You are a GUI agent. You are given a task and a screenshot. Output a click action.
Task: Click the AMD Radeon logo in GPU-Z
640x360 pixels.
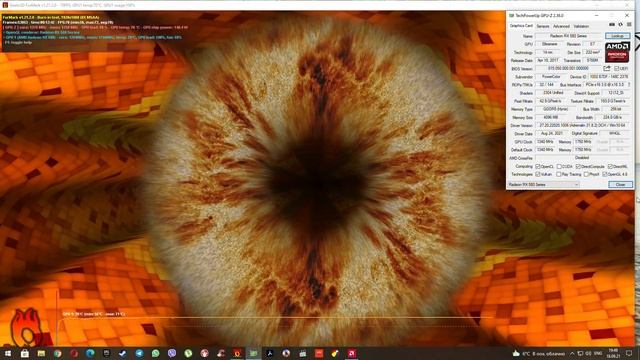[x=617, y=52]
